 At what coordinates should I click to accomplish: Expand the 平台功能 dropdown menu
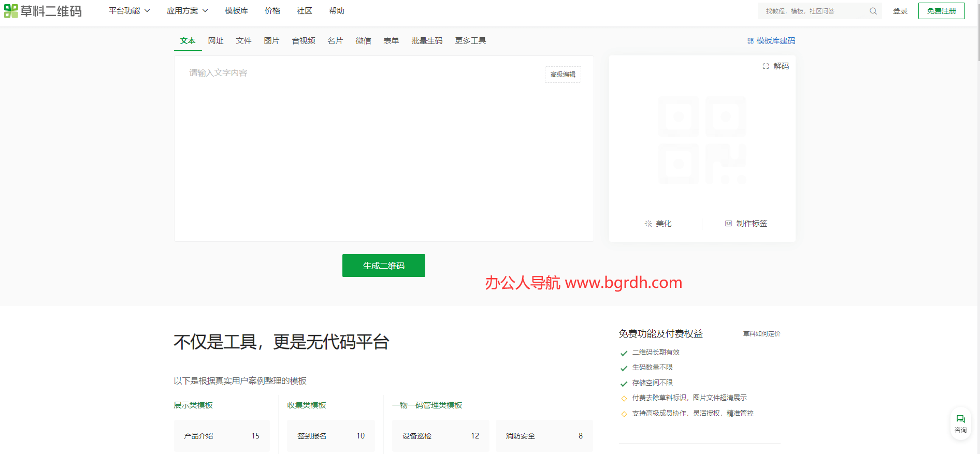129,11
